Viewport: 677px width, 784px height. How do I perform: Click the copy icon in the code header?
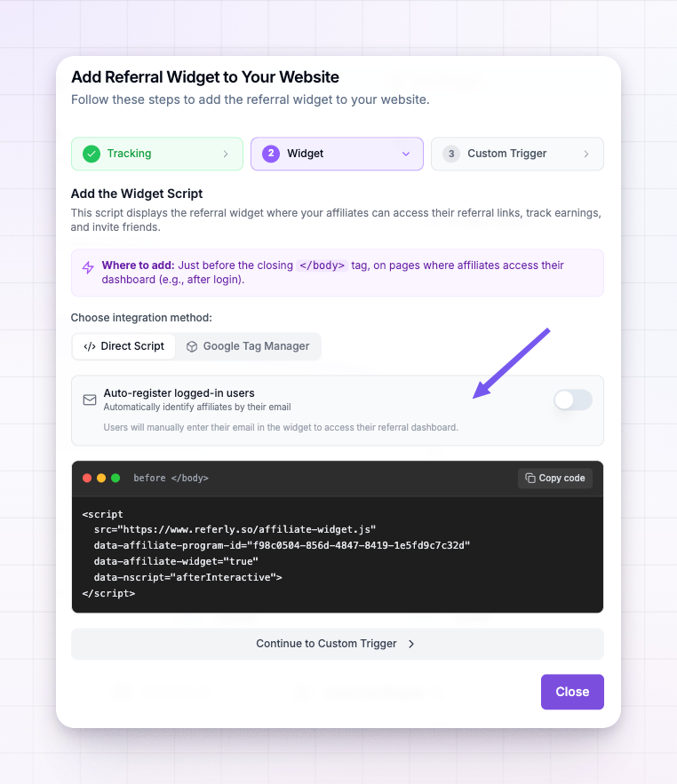click(530, 478)
